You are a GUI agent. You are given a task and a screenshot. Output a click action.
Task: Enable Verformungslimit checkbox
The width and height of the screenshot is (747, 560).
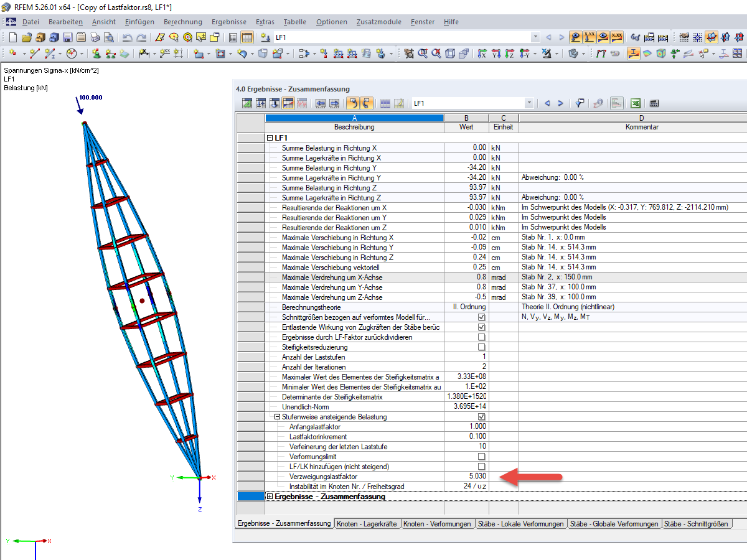pos(481,457)
